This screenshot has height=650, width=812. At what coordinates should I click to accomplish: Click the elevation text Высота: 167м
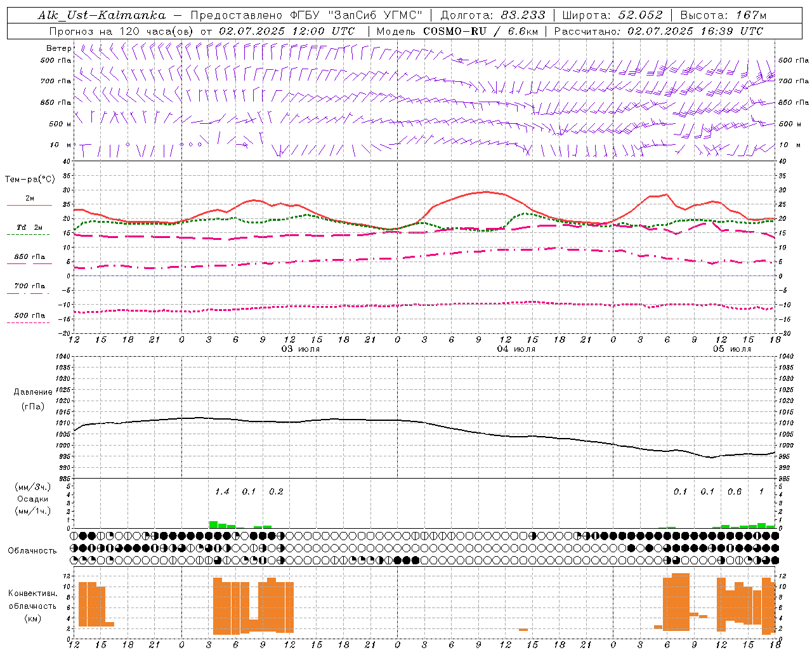723,15
